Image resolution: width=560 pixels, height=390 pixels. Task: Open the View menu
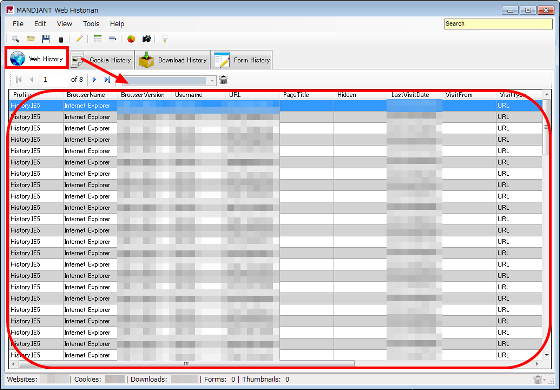[x=64, y=24]
